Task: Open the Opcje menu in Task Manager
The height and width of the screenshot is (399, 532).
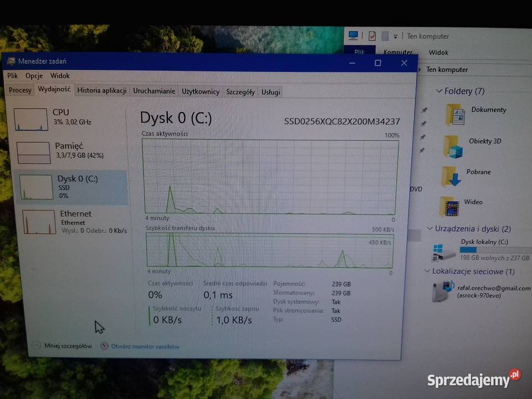Action: click(34, 75)
